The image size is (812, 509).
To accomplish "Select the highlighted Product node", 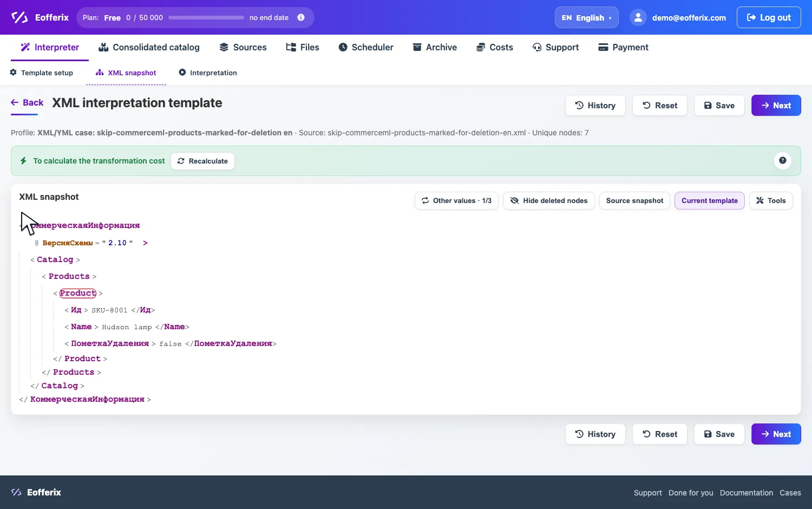I will 78,293.
